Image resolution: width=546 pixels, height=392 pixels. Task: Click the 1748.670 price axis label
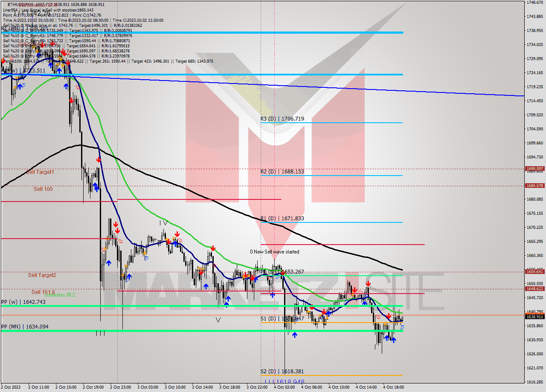click(x=534, y=3)
